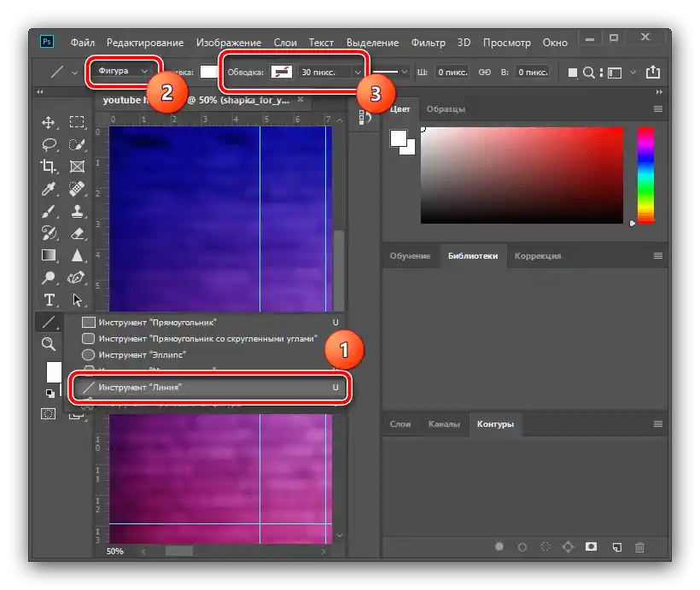Screen dimensions: 700x590
Task: Select the Eraser tool
Action: [77, 233]
